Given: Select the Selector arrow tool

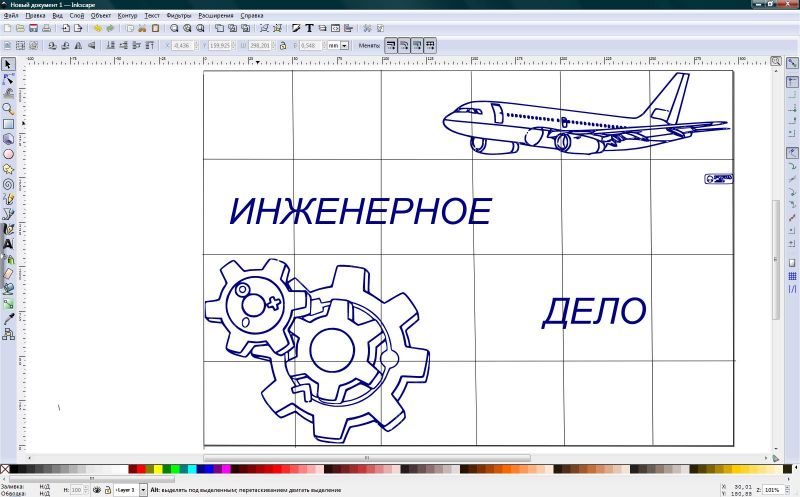Looking at the screenshot, I should (8, 64).
